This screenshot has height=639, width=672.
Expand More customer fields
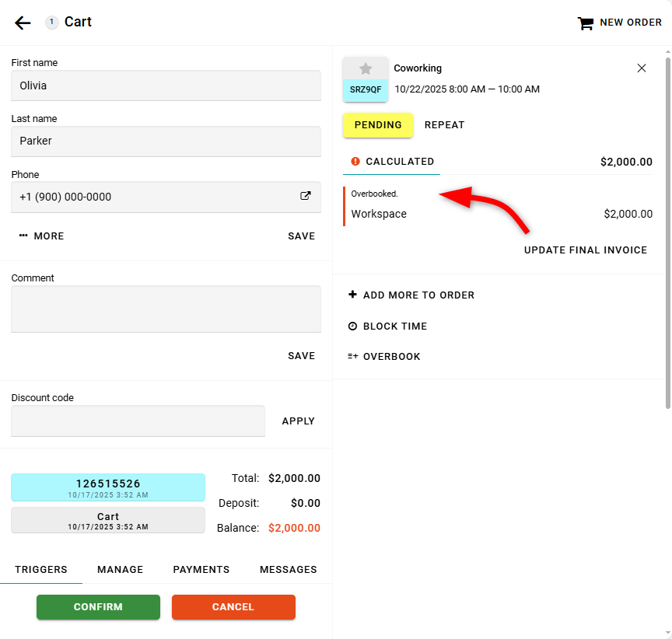[x=42, y=236]
